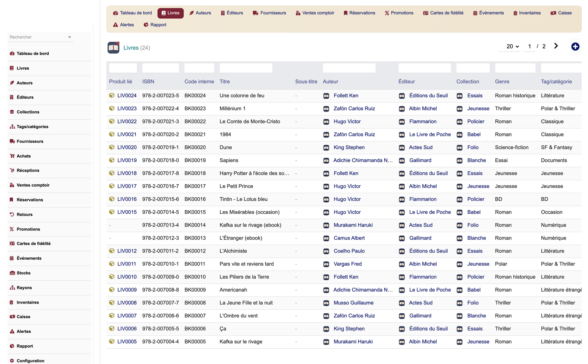Open collection Folio in the Dune row
The height and width of the screenshot is (364, 588).
pos(473,147)
